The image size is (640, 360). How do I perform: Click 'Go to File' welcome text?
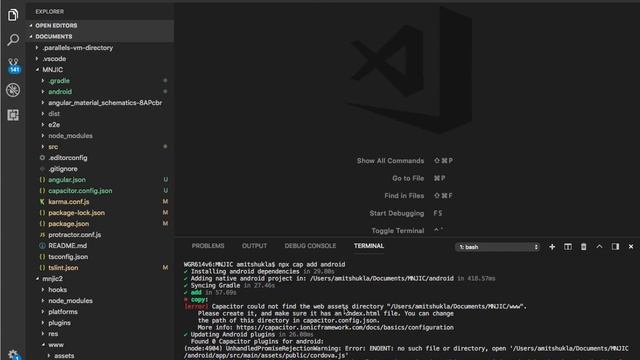(408, 178)
